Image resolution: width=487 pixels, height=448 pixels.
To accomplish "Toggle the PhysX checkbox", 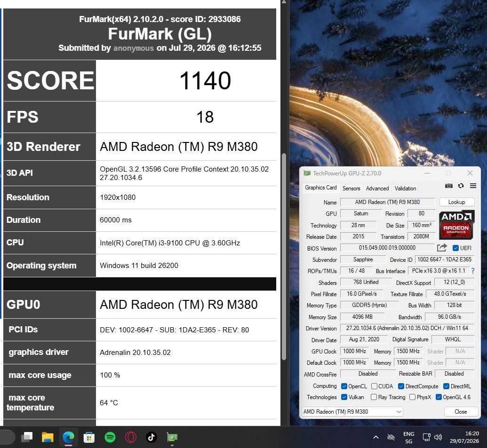I will point(413,397).
